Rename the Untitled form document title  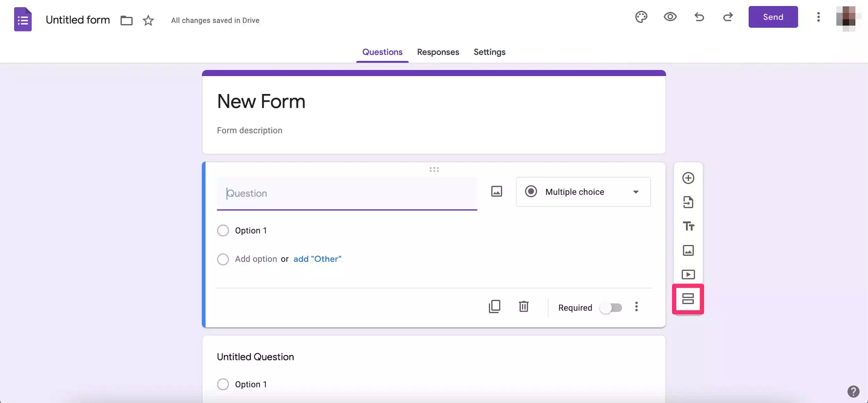point(78,20)
